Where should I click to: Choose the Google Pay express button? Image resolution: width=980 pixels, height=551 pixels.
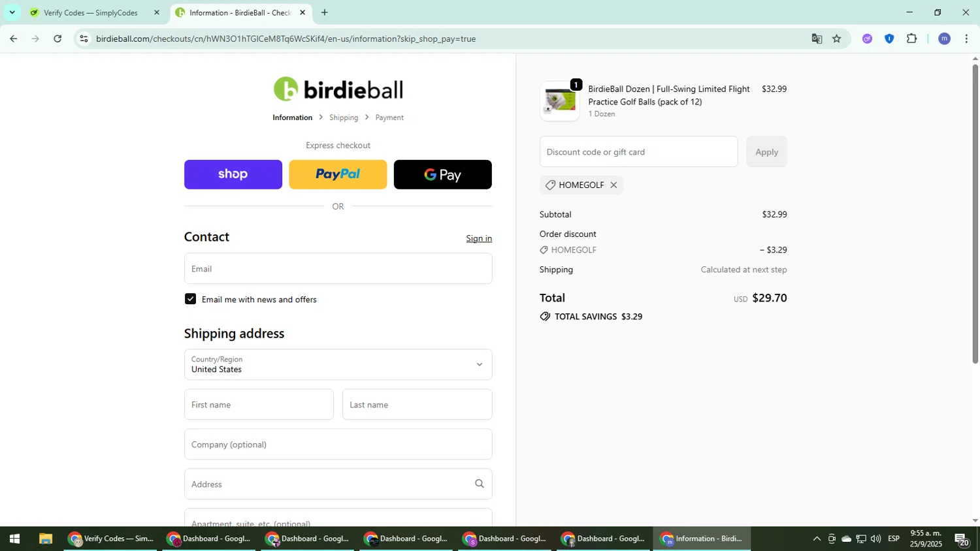click(442, 174)
